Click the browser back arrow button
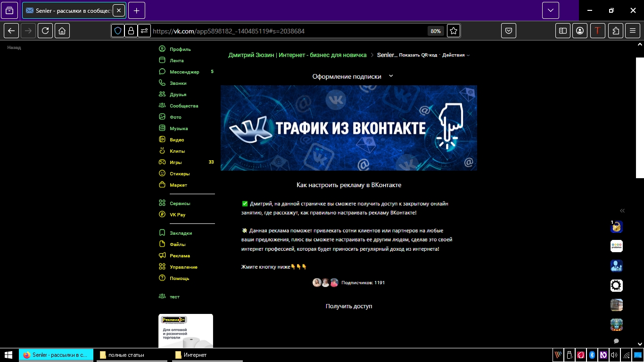Viewport: 644px width, 362px height. [11, 31]
